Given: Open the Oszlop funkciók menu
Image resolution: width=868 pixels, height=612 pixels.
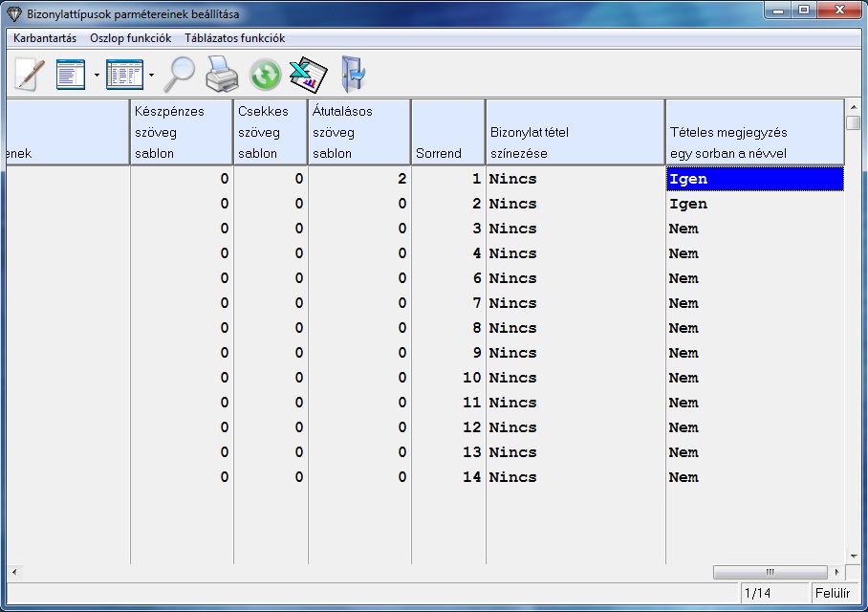Looking at the screenshot, I should click(130, 38).
